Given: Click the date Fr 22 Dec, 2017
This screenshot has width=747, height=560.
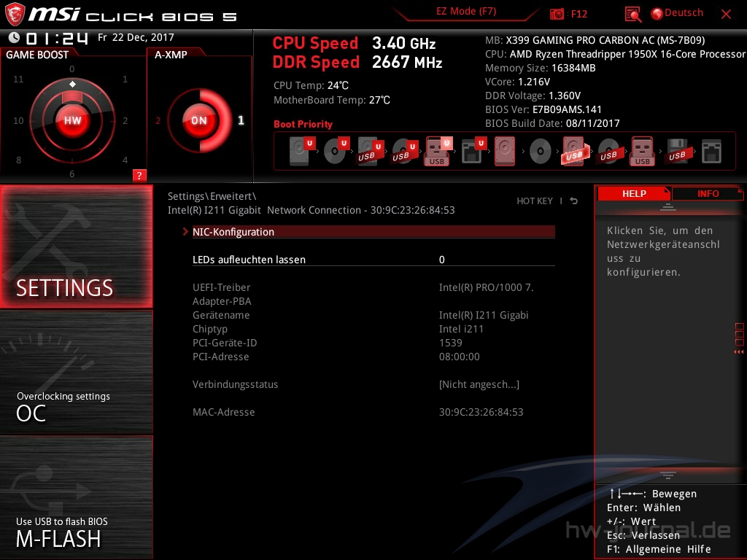Looking at the screenshot, I should click(x=136, y=37).
